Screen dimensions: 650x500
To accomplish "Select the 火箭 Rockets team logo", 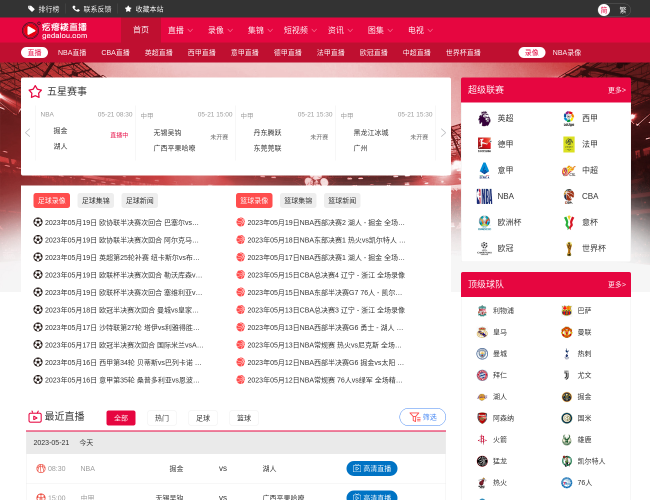I will 482,439.
